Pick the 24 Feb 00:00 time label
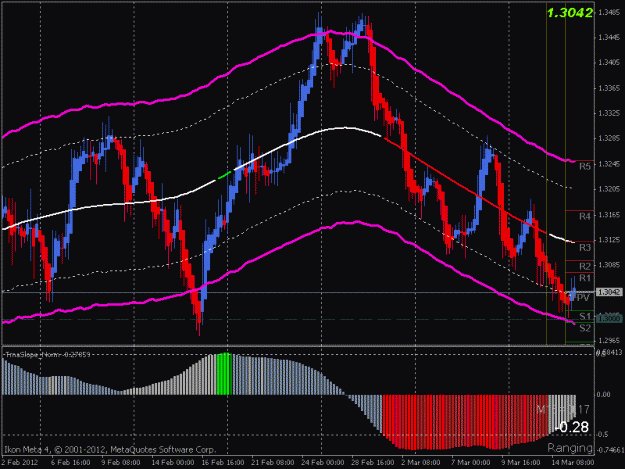Image resolution: width=625 pixels, height=469 pixels. click(x=322, y=462)
